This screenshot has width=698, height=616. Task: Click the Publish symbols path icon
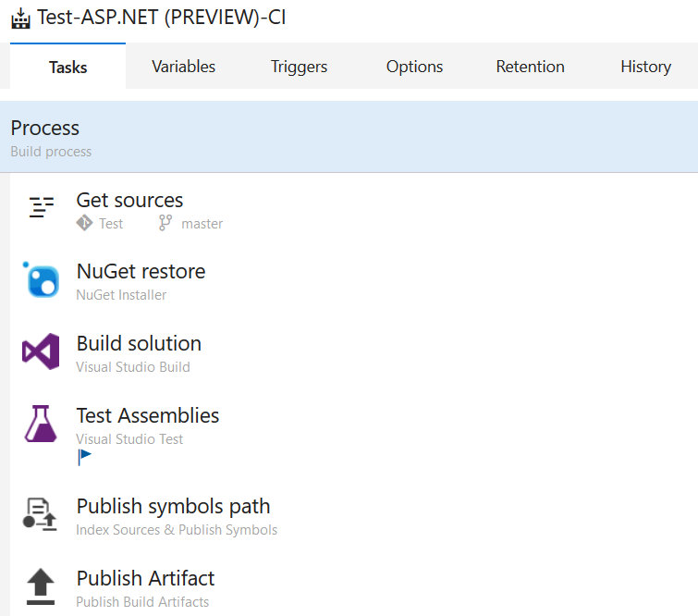(x=40, y=514)
